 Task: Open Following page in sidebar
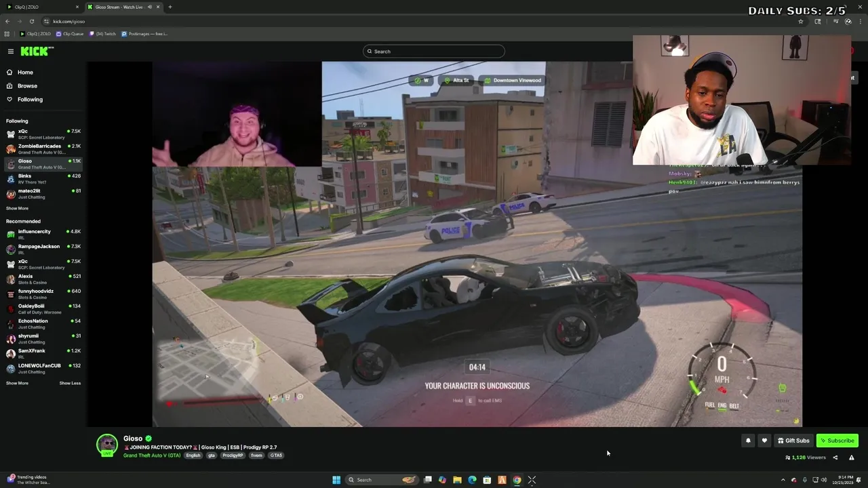[x=43, y=100]
